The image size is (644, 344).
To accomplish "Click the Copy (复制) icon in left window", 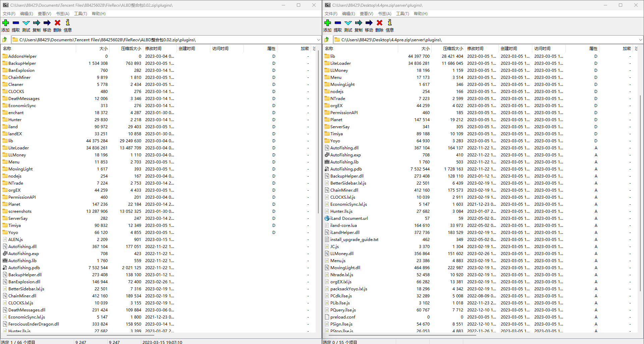I will click(37, 23).
